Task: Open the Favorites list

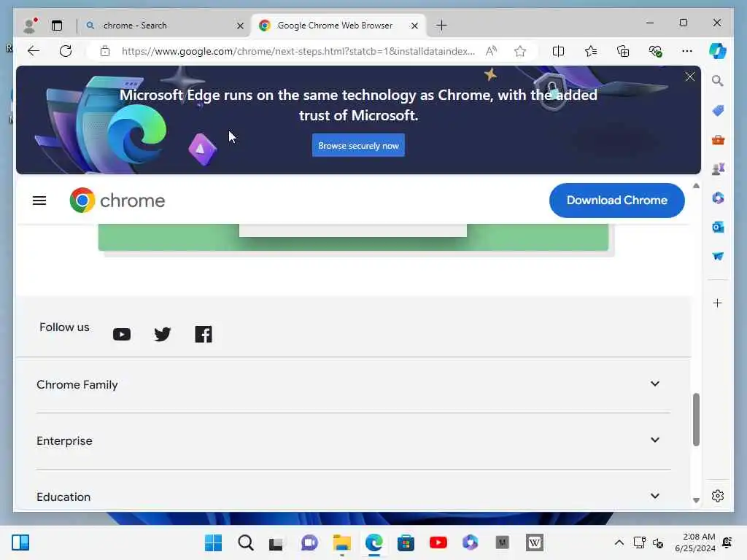Action: click(591, 51)
